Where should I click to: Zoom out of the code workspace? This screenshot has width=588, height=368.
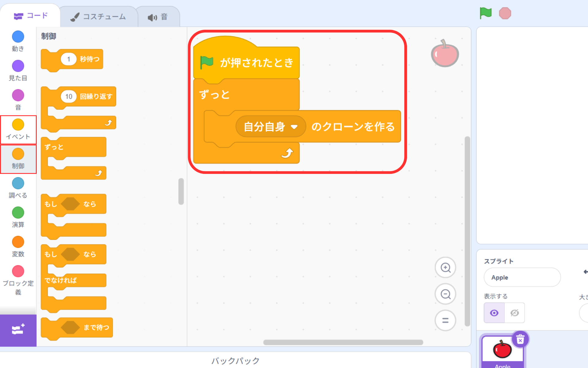[x=445, y=294]
